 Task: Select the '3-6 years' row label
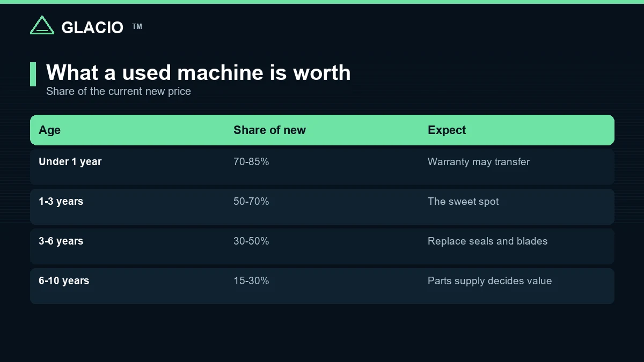(x=61, y=241)
